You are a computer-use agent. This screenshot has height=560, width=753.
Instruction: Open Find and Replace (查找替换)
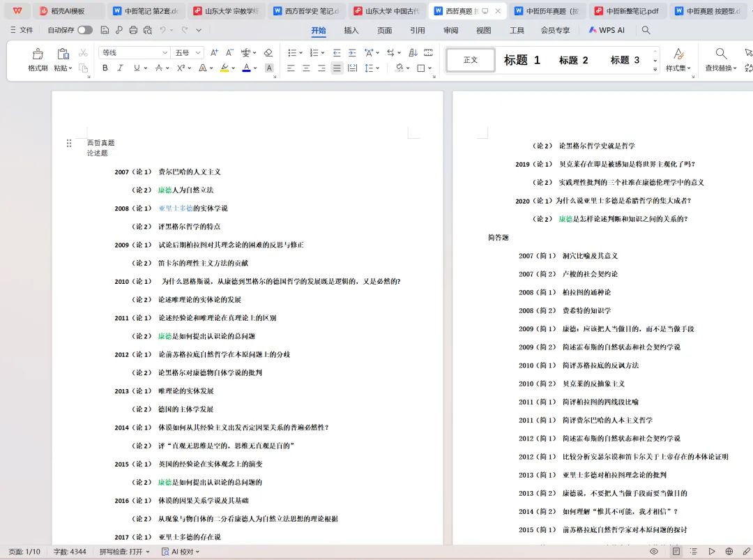click(x=720, y=61)
